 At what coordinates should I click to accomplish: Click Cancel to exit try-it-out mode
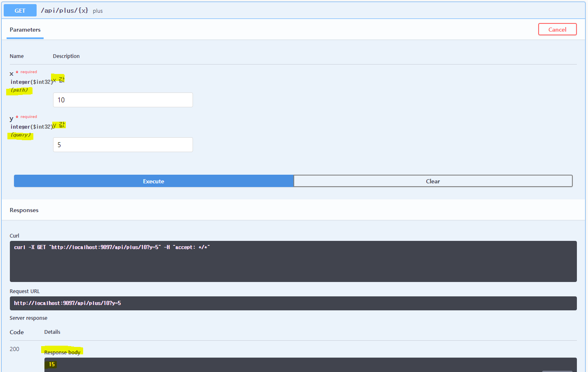pyautogui.click(x=557, y=29)
